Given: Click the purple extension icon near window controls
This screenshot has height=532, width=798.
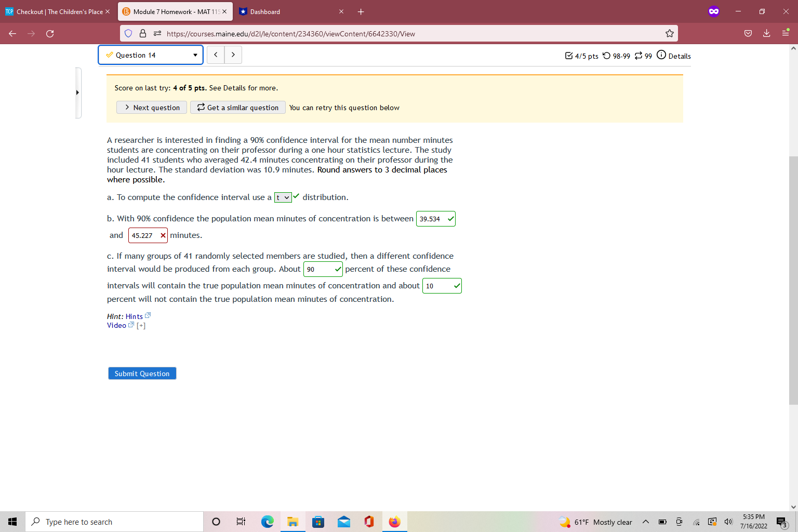Looking at the screenshot, I should click(x=714, y=11).
